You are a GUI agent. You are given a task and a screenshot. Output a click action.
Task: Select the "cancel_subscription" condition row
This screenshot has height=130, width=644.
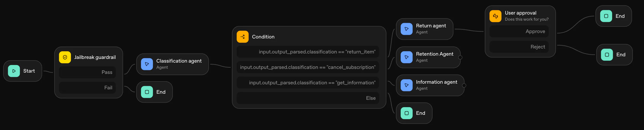pos(308,67)
